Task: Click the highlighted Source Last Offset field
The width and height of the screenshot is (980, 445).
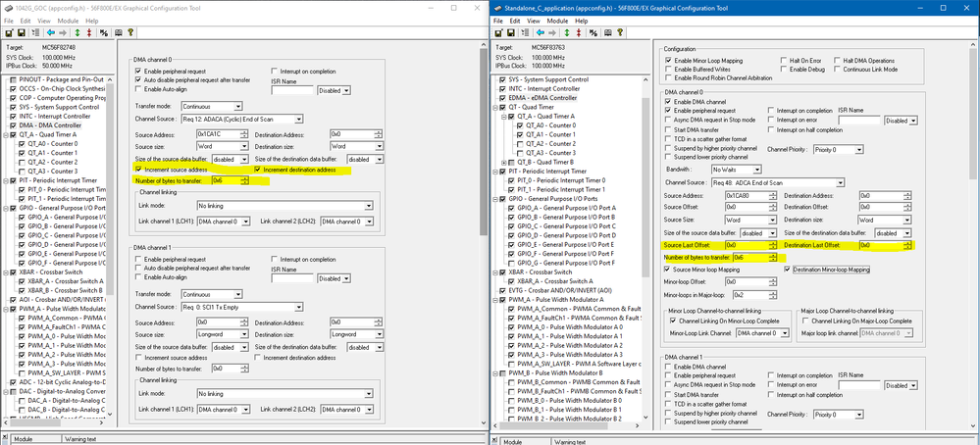Action: pyautogui.click(x=751, y=245)
